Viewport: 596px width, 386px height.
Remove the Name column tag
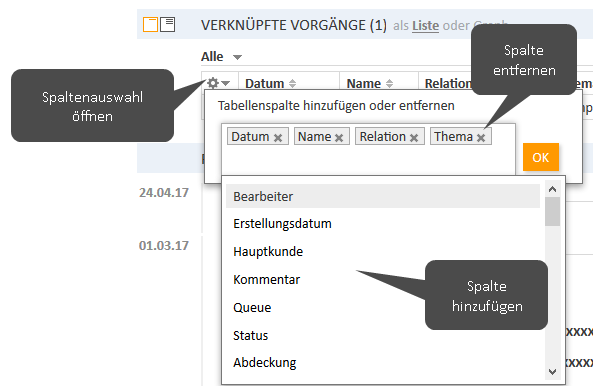coord(339,138)
